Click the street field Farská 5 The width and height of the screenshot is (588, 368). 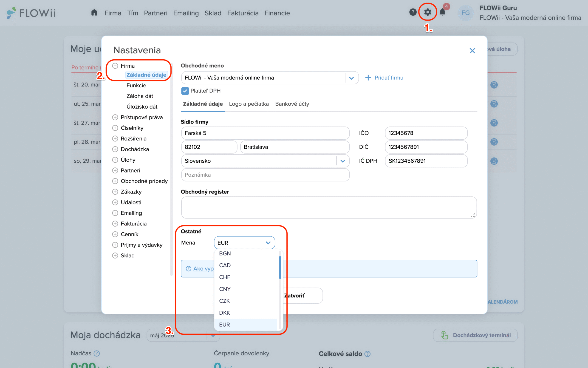click(265, 133)
